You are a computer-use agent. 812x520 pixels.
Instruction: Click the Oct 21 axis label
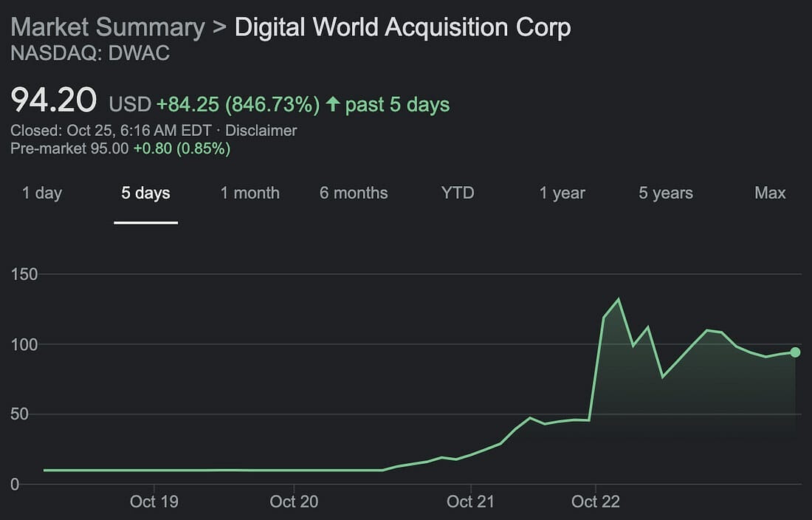470,502
